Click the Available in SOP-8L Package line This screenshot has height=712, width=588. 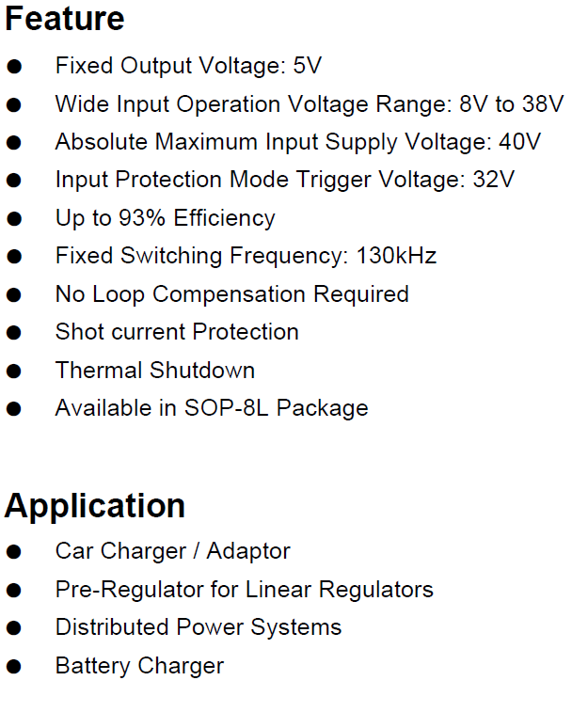pyautogui.click(x=212, y=409)
